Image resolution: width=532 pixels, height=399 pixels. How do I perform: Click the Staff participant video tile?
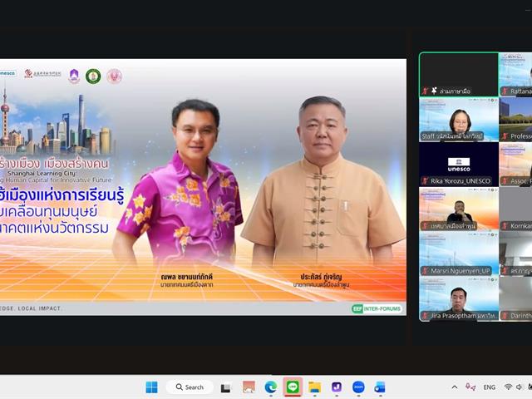click(x=458, y=119)
